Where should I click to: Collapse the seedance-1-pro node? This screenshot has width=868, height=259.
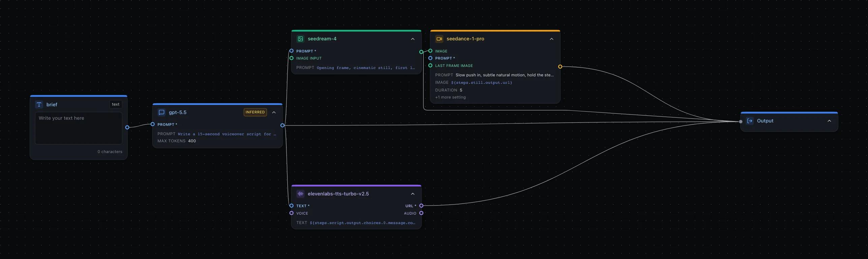(x=552, y=39)
